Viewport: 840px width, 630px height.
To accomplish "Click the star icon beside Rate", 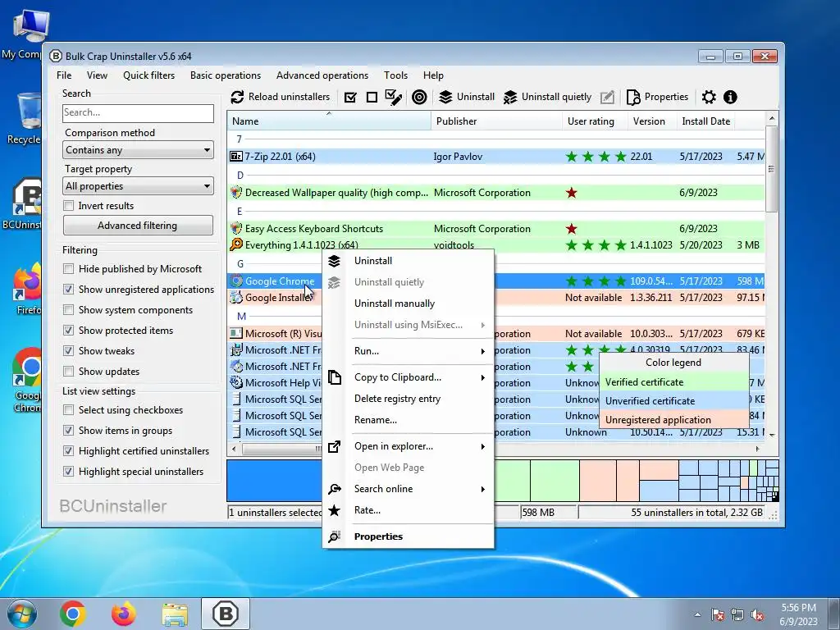I will point(335,510).
